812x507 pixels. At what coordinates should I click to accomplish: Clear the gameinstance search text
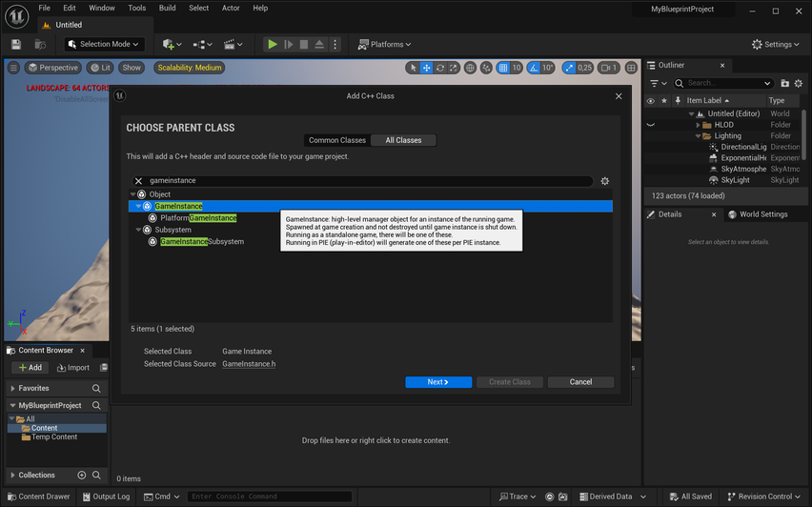tap(138, 181)
